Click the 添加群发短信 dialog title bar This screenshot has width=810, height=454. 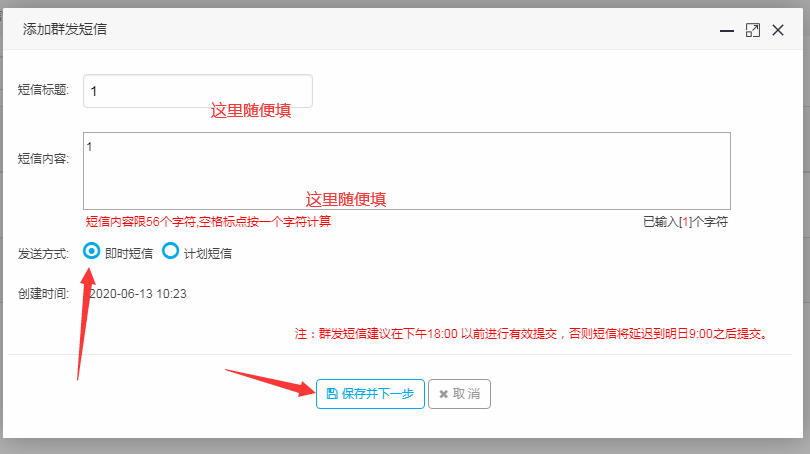tap(362, 29)
